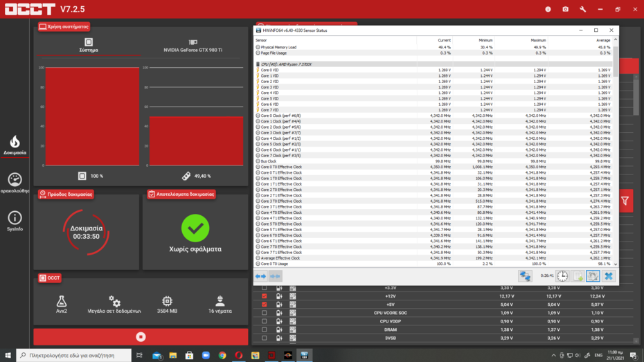Open the OCCT info icon in title bar
644x362 pixels.
(548, 9)
